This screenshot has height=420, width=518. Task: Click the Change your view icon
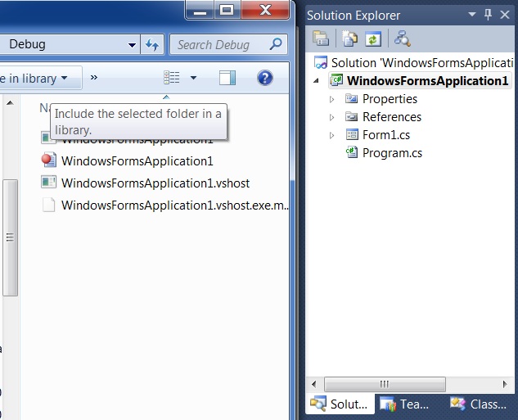coord(172,78)
